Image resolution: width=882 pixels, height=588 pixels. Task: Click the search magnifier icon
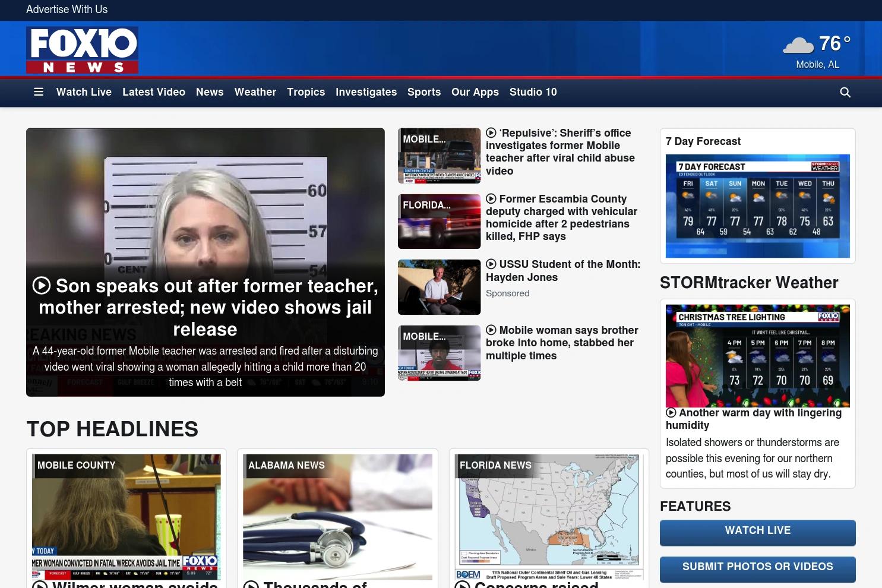pyautogui.click(x=845, y=92)
